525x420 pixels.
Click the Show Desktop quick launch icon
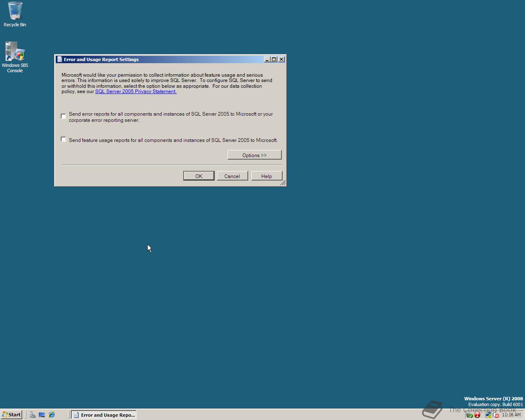click(42, 415)
